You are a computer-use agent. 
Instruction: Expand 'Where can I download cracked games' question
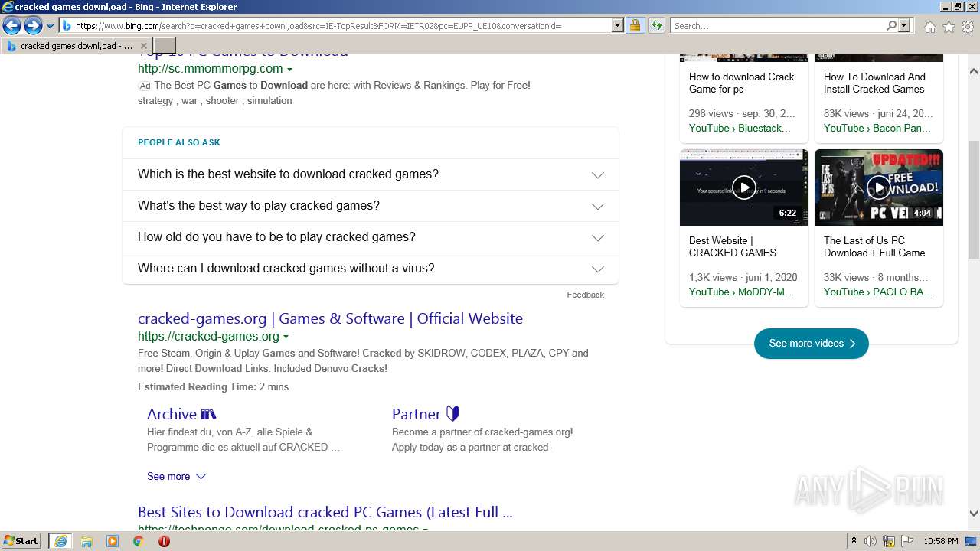pyautogui.click(x=371, y=269)
